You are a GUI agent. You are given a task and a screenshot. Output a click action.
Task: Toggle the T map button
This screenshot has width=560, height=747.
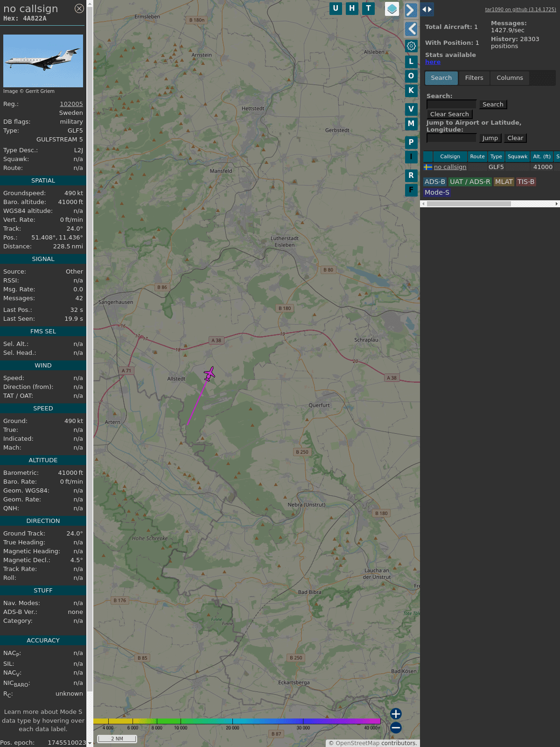coord(369,8)
